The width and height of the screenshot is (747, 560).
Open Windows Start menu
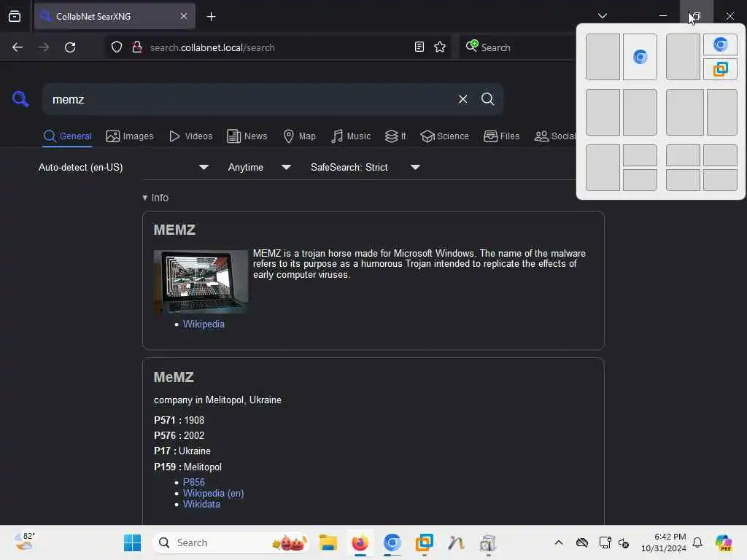coord(133,542)
